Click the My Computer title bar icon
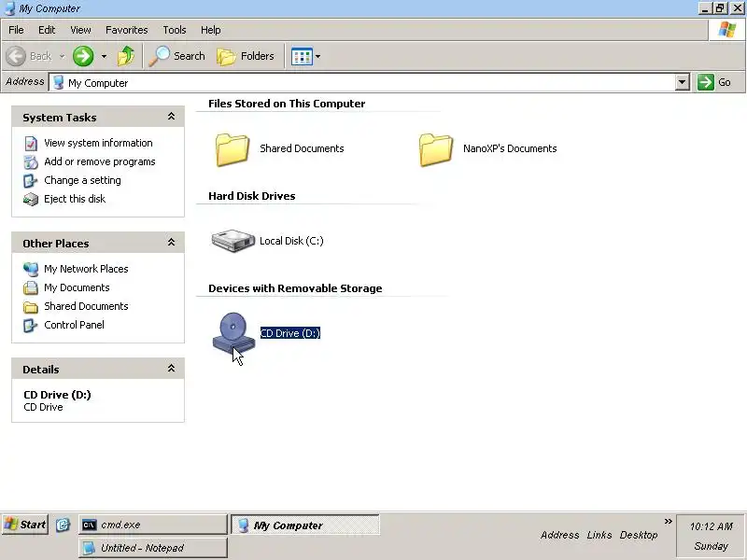This screenshot has width=747, height=560. pos(9,8)
